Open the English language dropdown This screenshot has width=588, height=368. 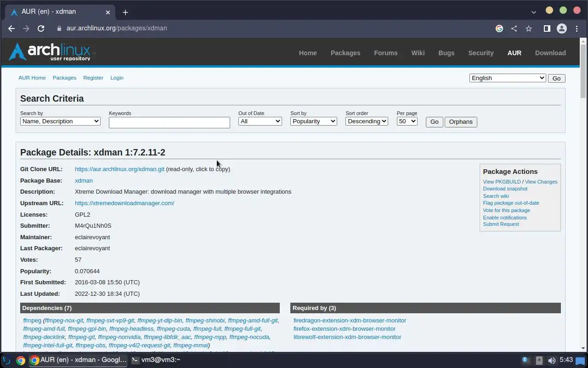(508, 78)
